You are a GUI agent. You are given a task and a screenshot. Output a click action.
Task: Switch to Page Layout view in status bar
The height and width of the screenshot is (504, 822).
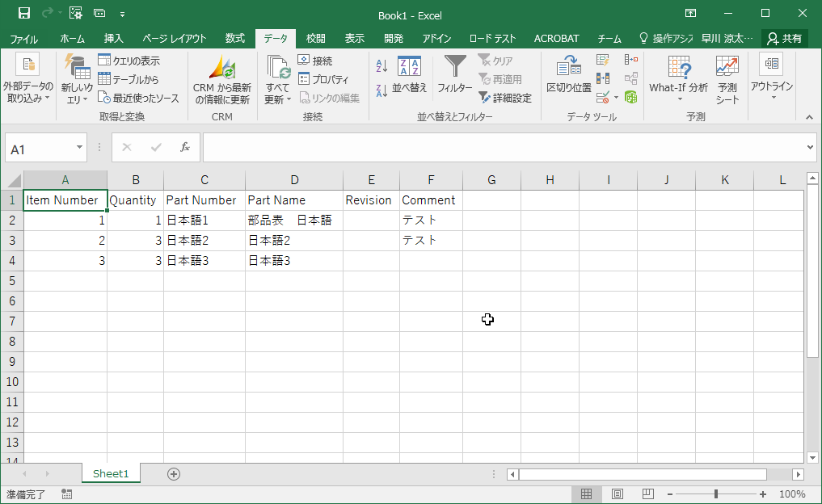point(618,494)
